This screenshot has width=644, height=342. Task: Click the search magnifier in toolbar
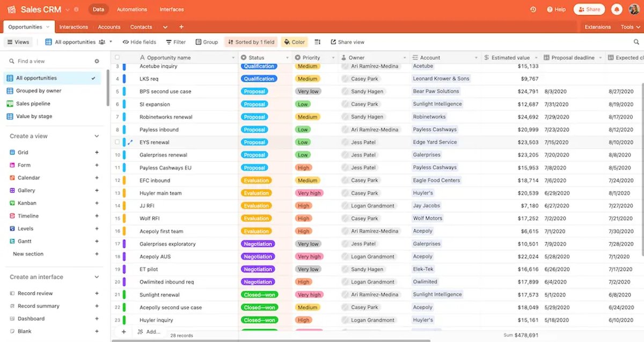pos(637,42)
